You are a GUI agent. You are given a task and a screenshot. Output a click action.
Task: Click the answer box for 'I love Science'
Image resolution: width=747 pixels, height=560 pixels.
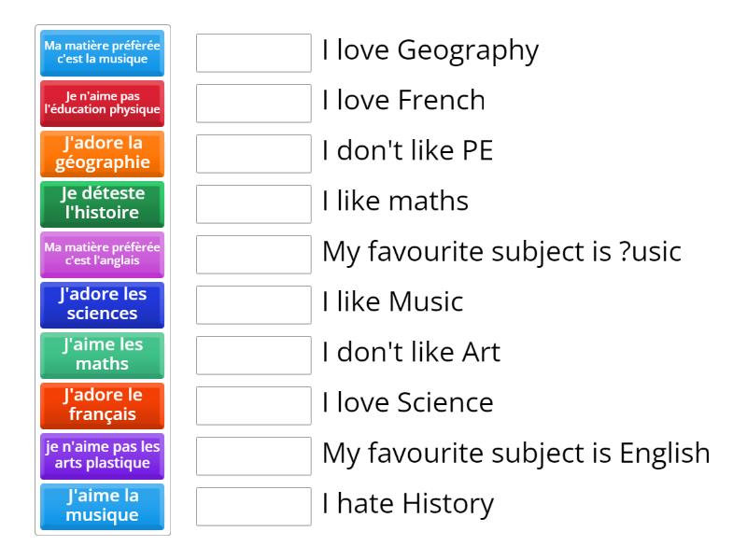pos(252,406)
